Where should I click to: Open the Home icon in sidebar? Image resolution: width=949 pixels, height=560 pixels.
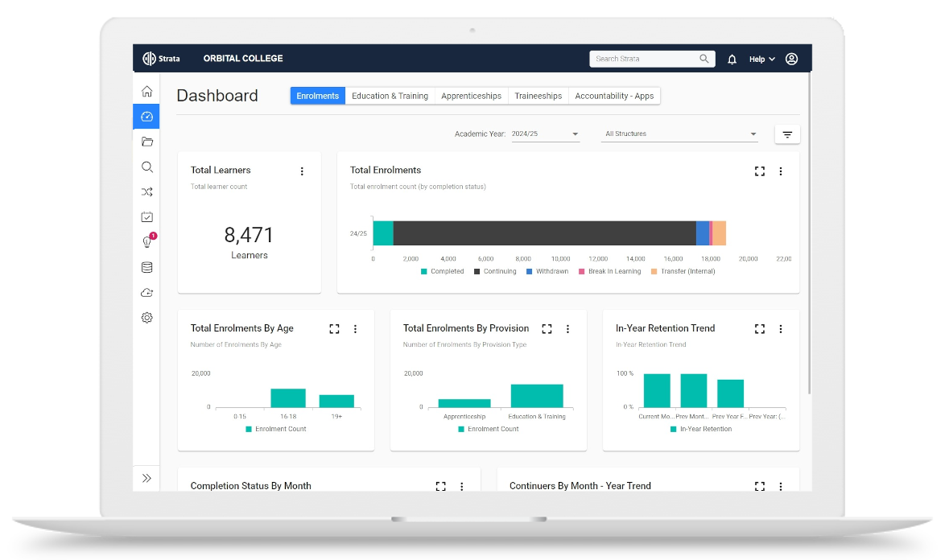146,91
